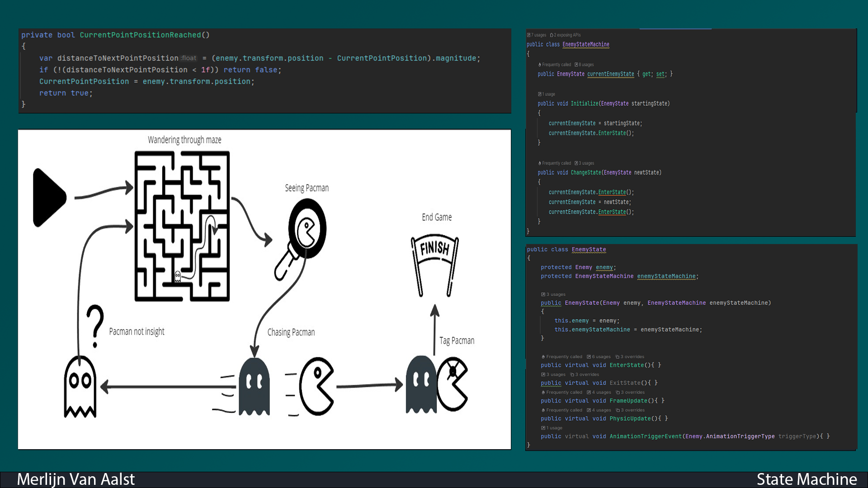The image size is (868, 488).
Task: Click the 'Wandering through maze' maze image
Action: click(181, 226)
